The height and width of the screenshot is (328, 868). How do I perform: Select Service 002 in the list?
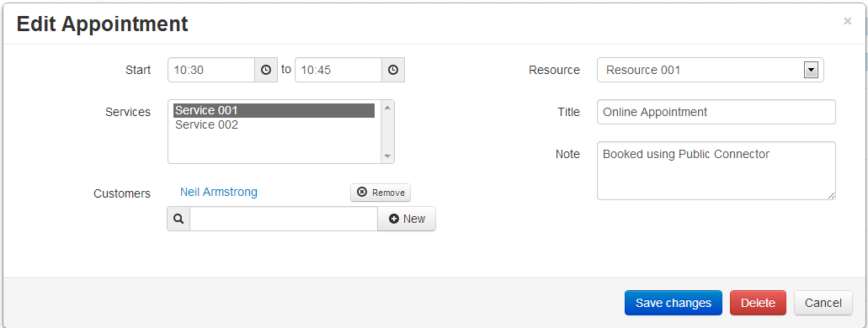274,125
